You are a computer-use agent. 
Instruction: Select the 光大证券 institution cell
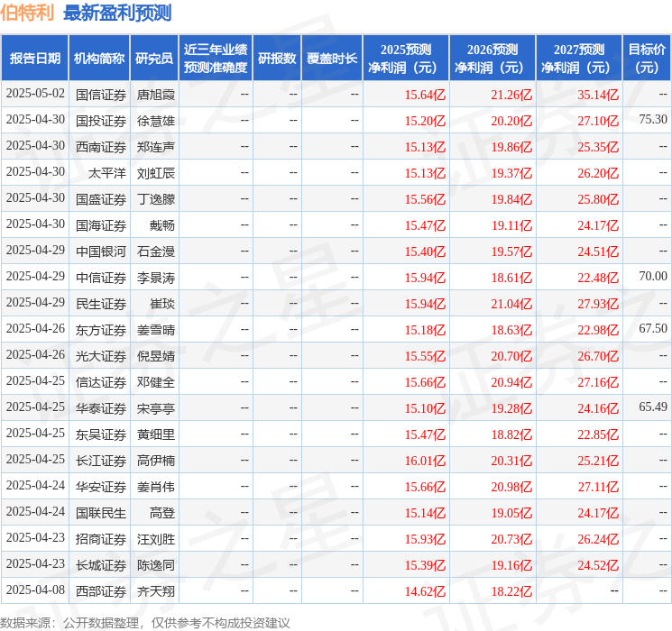pos(101,356)
